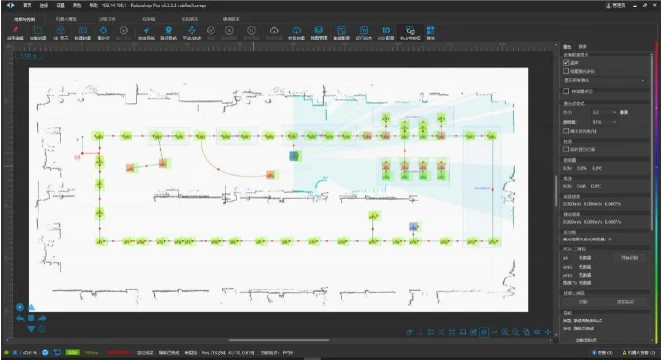Stop robot with the square stop control
This screenshot has width=661, height=361.
(x=32, y=318)
